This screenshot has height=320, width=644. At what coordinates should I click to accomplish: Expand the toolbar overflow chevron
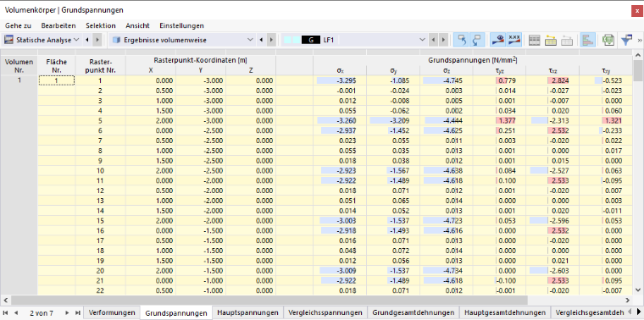(639, 40)
